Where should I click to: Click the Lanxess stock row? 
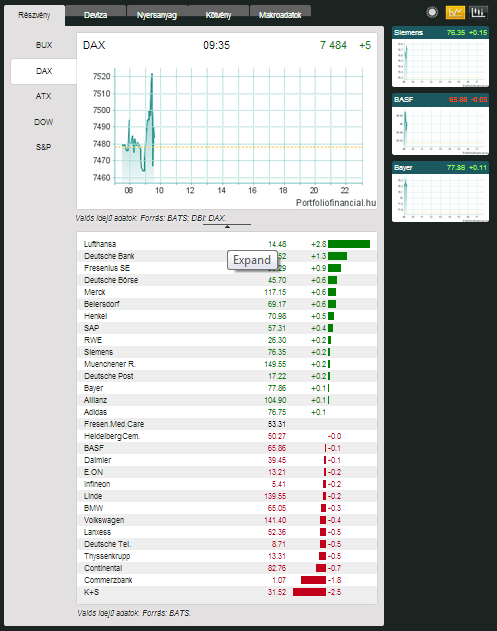227,532
